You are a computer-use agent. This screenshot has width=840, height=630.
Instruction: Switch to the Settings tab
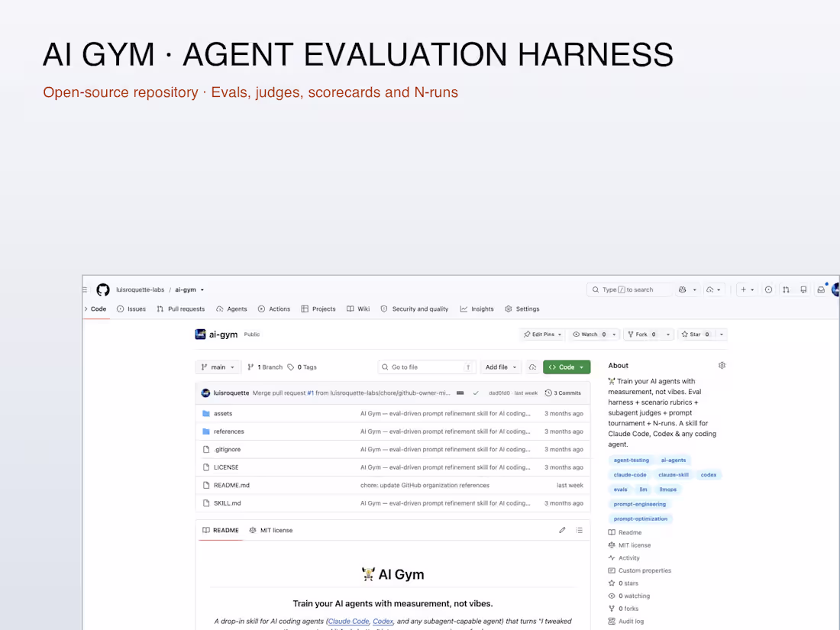522,309
